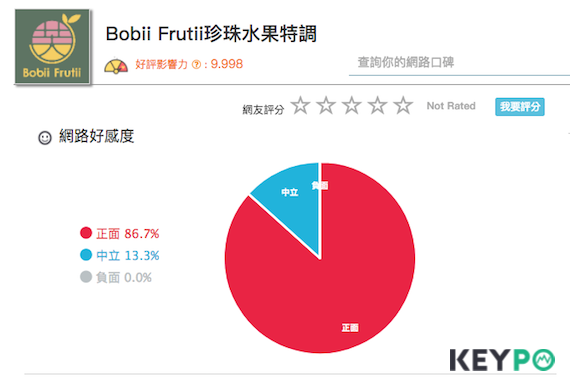
Task: Toggle the red 正面 legend dot
Action: (x=86, y=233)
